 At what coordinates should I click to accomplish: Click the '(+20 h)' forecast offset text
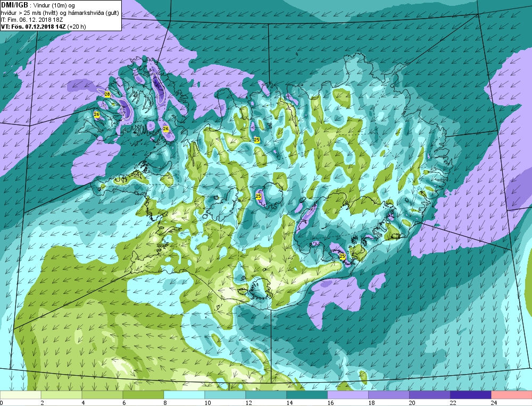(x=77, y=27)
